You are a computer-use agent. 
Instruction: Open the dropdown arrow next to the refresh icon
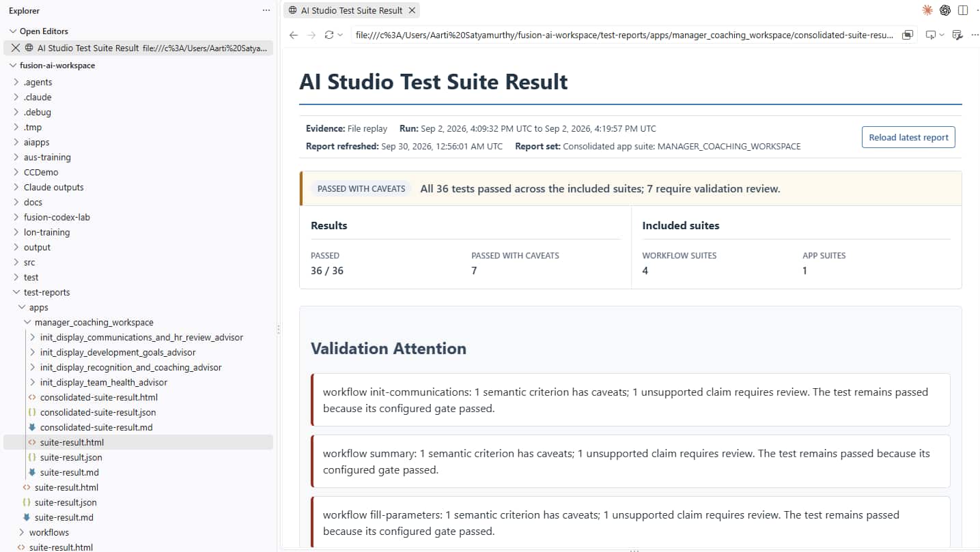click(340, 35)
